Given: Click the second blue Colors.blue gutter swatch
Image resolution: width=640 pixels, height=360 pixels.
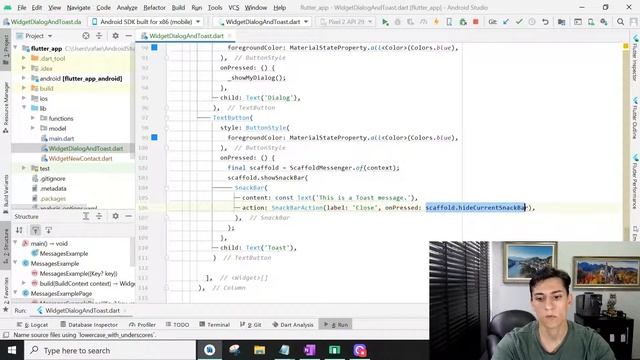Looking at the screenshot, I should tap(154, 137).
